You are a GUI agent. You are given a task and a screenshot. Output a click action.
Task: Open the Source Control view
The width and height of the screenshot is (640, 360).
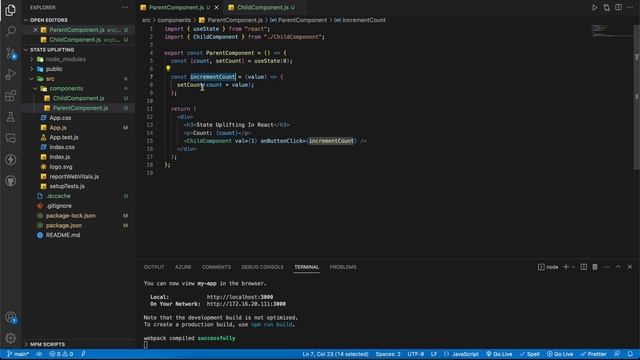coord(11,53)
